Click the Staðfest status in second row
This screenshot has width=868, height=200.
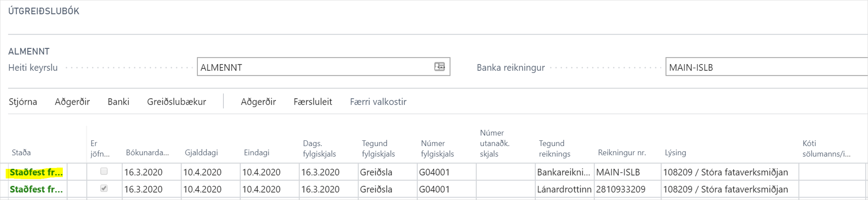(x=36, y=190)
